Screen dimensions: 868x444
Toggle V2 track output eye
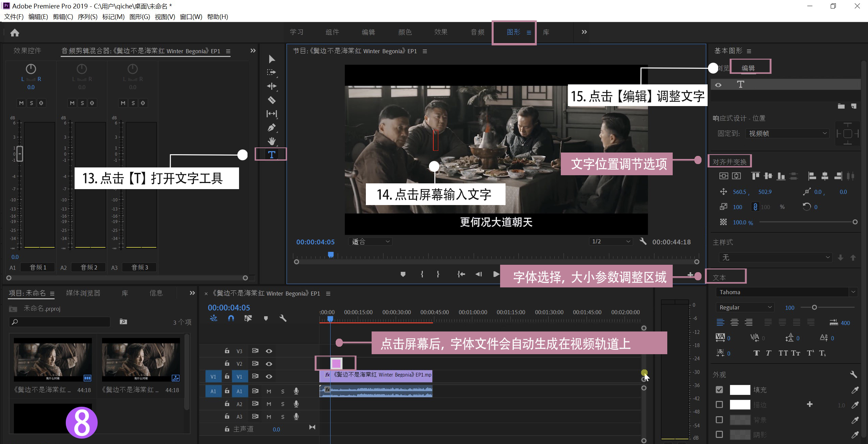[x=269, y=364]
